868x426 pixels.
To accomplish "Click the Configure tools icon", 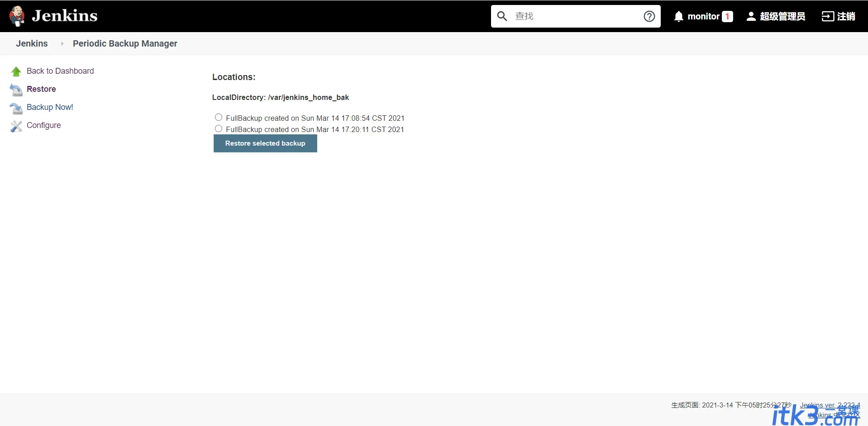I will tap(16, 126).
